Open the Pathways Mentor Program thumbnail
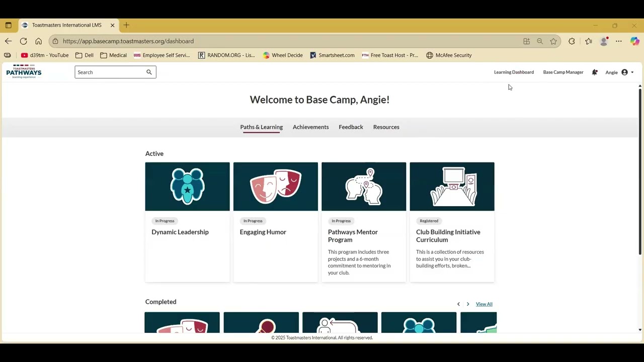 (x=364, y=187)
